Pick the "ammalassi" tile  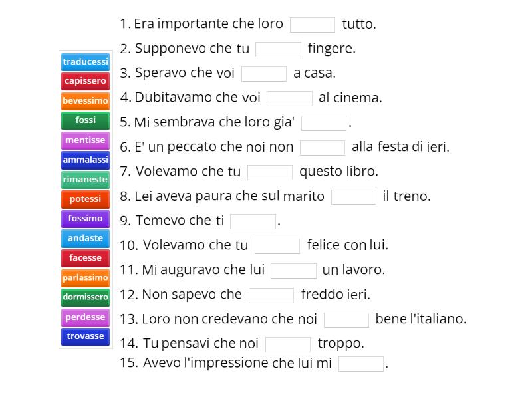(85, 160)
